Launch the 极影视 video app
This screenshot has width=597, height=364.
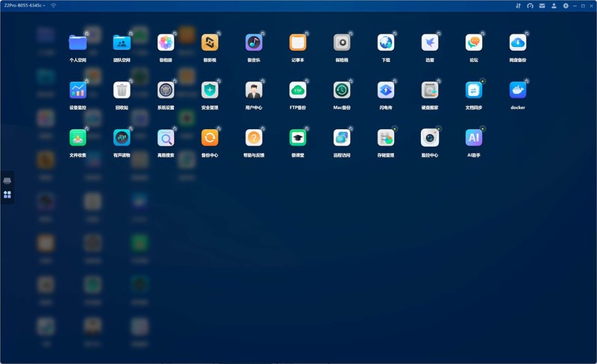(x=210, y=43)
